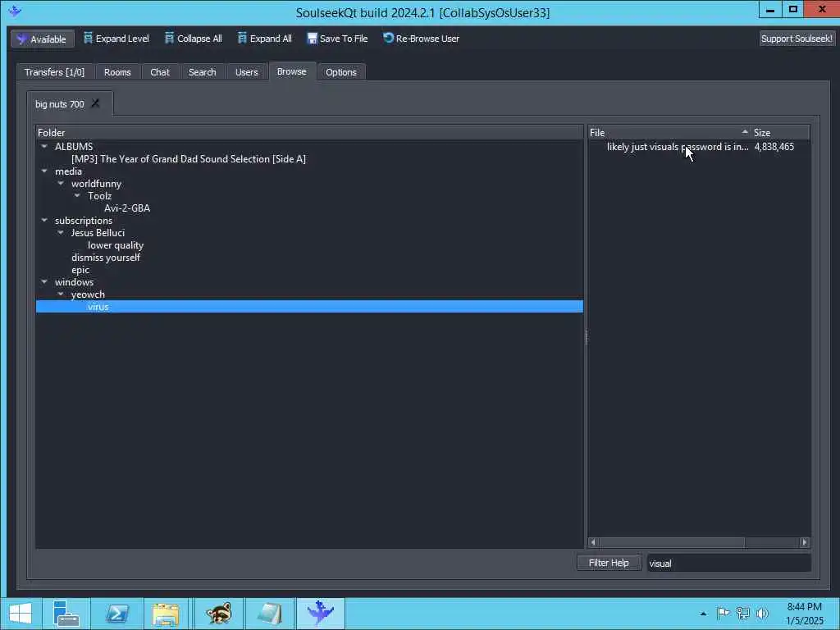Click the Filter Help button
The height and width of the screenshot is (630, 840).
click(609, 563)
